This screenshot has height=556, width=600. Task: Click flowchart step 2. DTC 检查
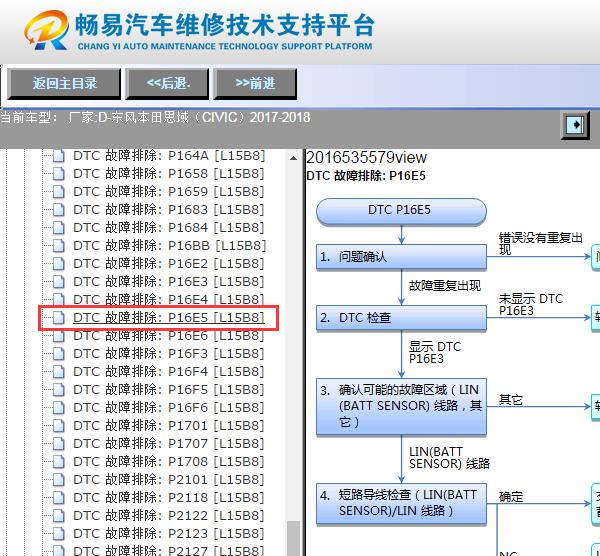401,318
